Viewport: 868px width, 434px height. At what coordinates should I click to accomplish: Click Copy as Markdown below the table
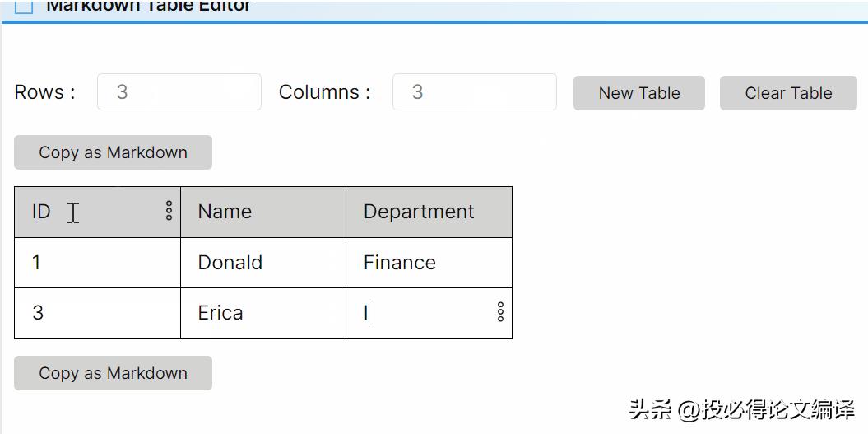(114, 373)
